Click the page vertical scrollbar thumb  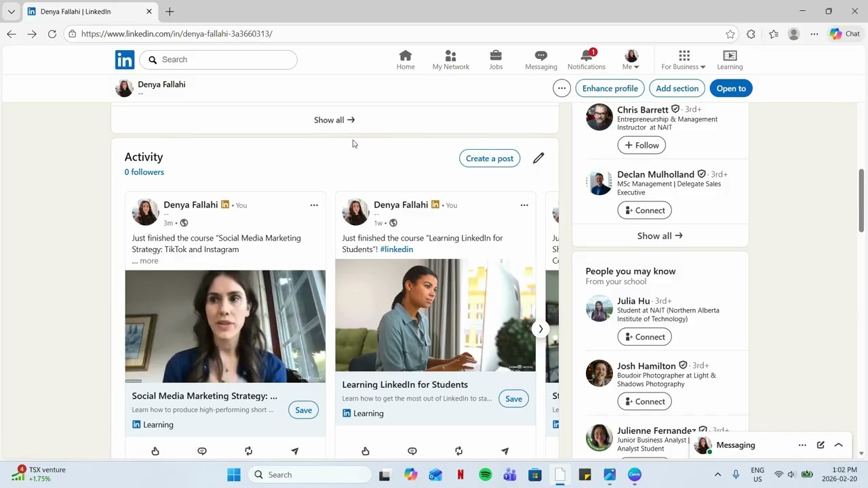tap(862, 201)
